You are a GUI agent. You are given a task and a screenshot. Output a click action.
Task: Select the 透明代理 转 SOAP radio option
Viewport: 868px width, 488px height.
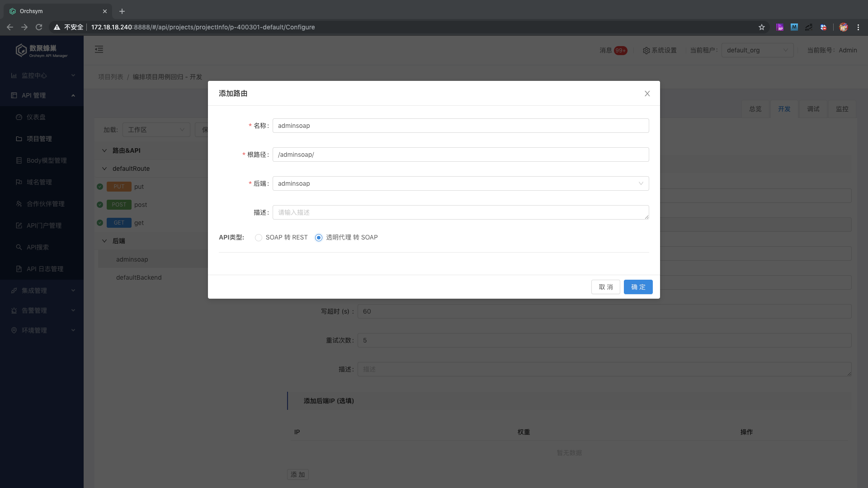tap(319, 238)
